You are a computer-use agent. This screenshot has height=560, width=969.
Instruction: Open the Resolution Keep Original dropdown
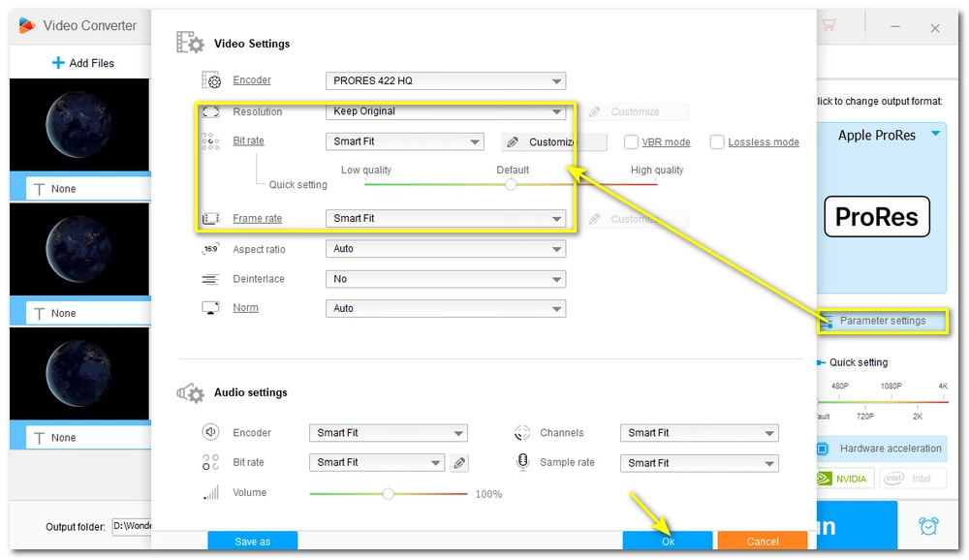[x=446, y=111]
